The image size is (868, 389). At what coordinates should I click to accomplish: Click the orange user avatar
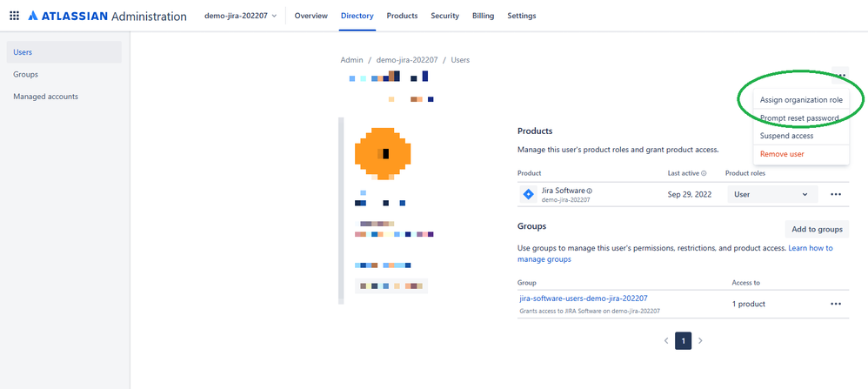tap(383, 153)
